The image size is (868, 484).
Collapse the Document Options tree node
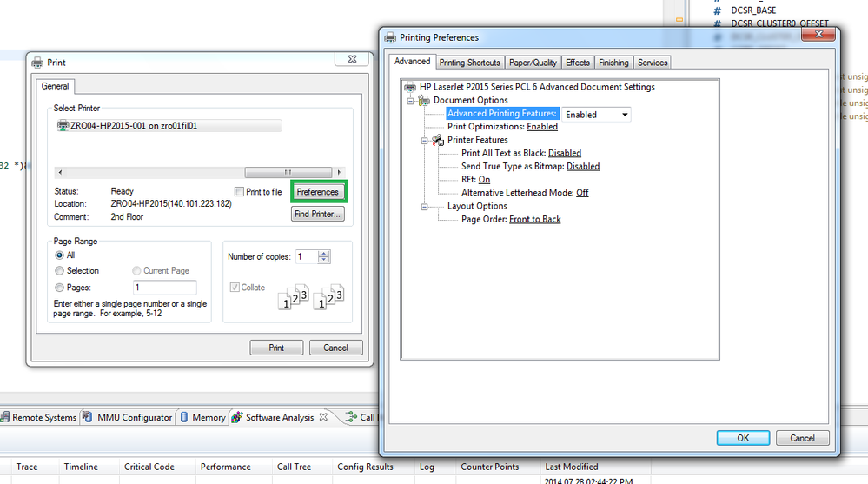tap(410, 101)
